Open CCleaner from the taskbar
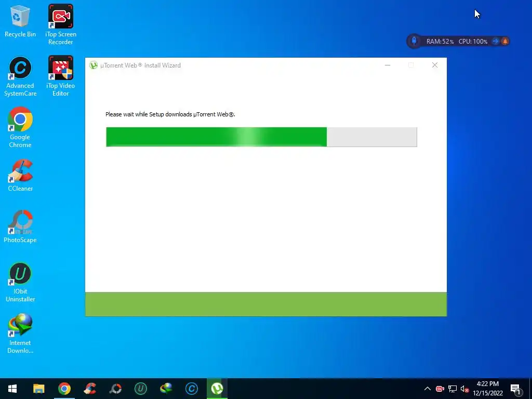Viewport: 532px width, 399px height. point(90,389)
